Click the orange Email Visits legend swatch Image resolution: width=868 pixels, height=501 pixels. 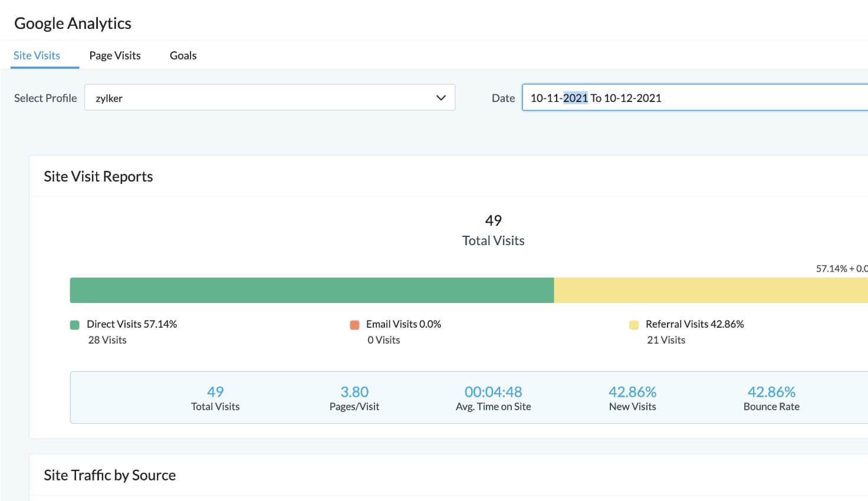click(x=354, y=325)
